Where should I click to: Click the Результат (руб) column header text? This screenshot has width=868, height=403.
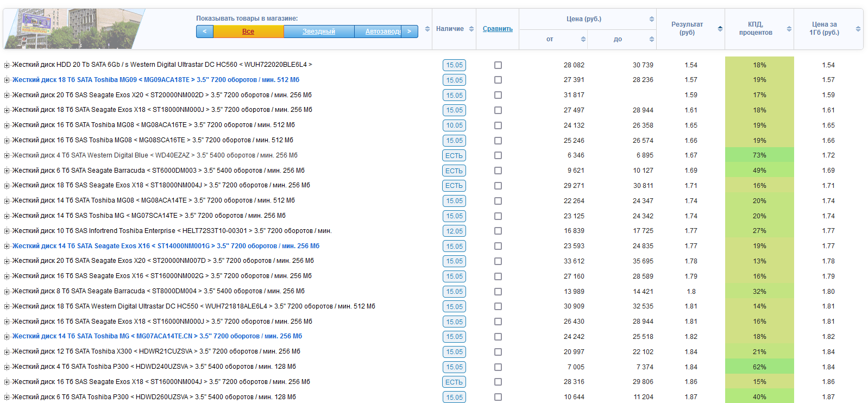coord(687,28)
